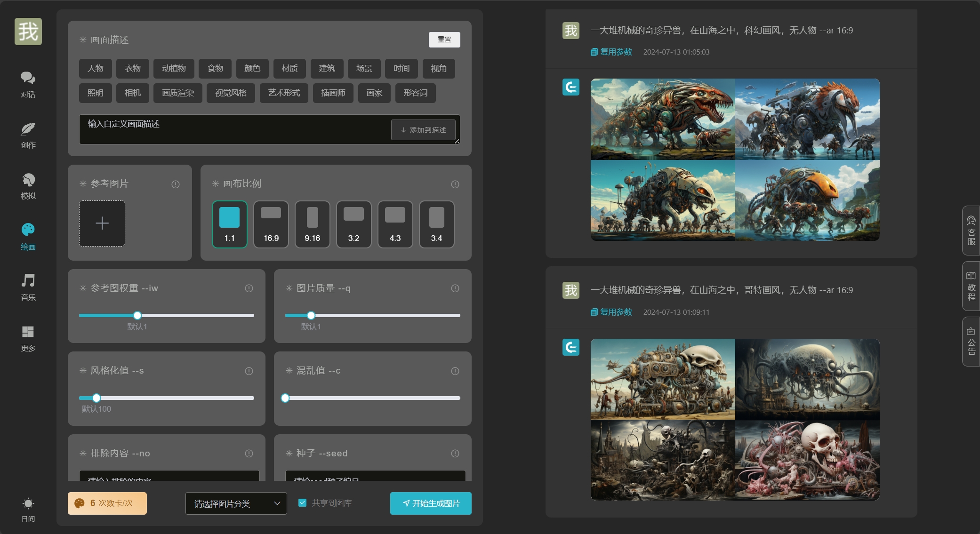Expand the 动植物 description tag
The height and width of the screenshot is (534, 980).
(174, 69)
